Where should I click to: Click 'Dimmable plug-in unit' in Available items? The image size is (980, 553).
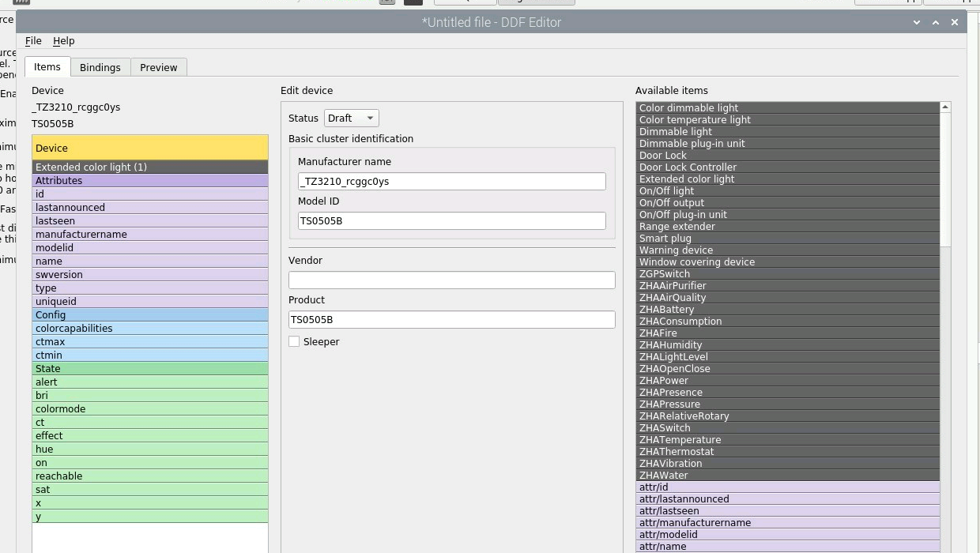(788, 144)
